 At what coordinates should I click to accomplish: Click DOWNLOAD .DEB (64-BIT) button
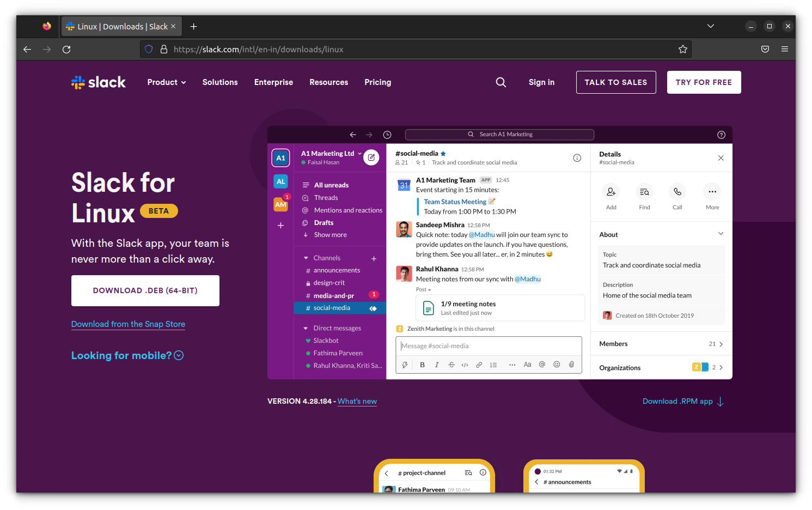coord(145,290)
